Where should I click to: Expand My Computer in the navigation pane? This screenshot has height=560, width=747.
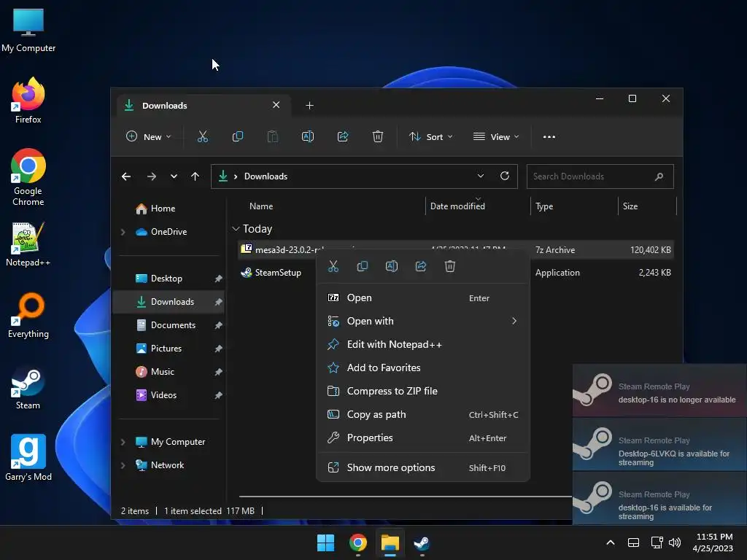point(123,442)
